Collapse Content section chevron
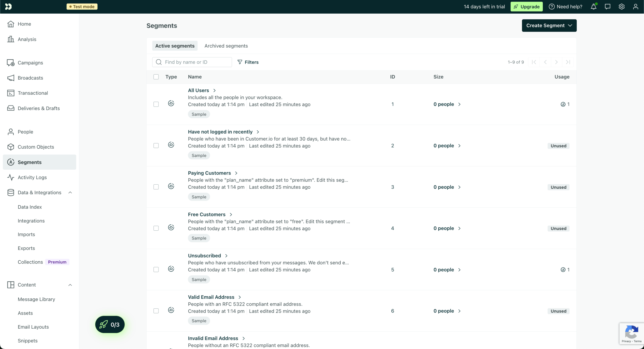 [x=70, y=285]
